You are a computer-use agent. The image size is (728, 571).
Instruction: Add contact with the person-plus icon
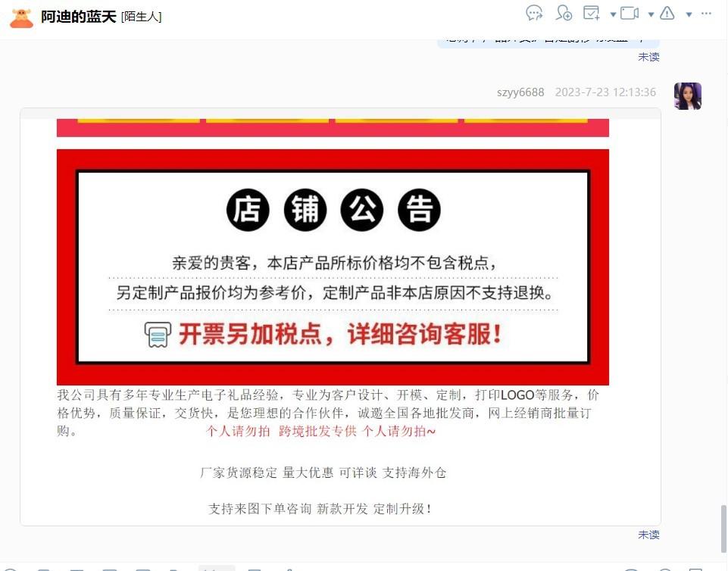(564, 13)
